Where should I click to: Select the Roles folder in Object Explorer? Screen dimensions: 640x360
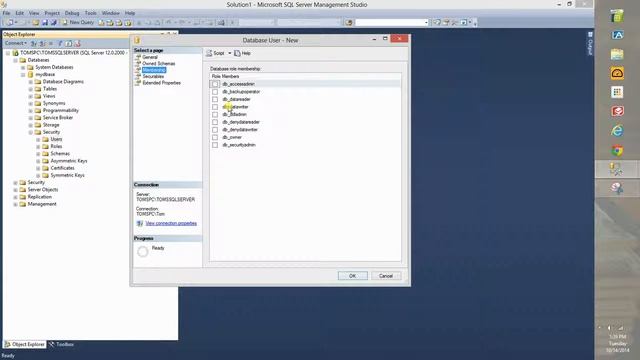pos(56,147)
